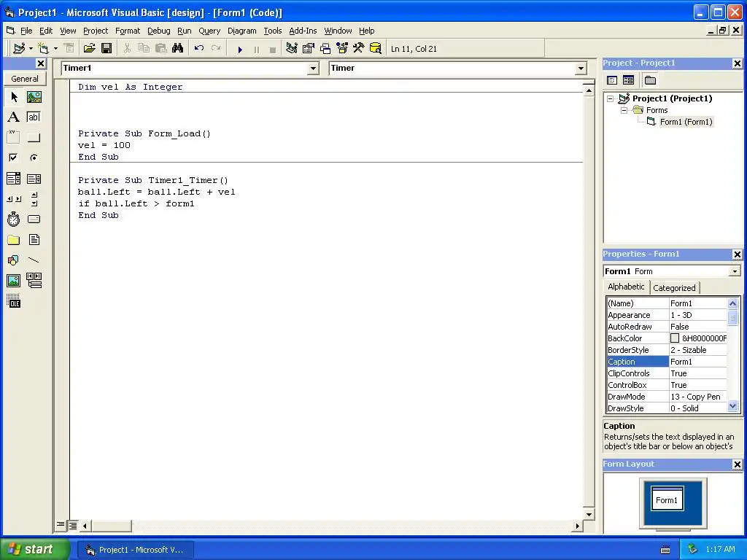The image size is (747, 560).
Task: Switch to Full Module View at editor bottom
Action: pyautogui.click(x=72, y=526)
